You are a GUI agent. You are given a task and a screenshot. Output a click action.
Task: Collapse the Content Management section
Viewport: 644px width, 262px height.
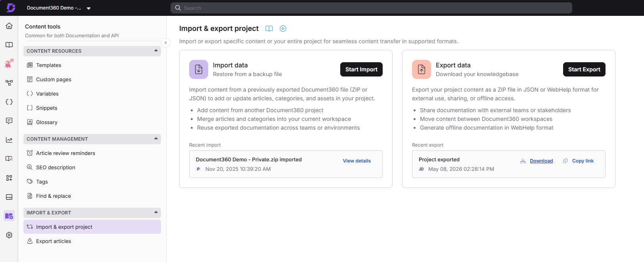tap(156, 139)
